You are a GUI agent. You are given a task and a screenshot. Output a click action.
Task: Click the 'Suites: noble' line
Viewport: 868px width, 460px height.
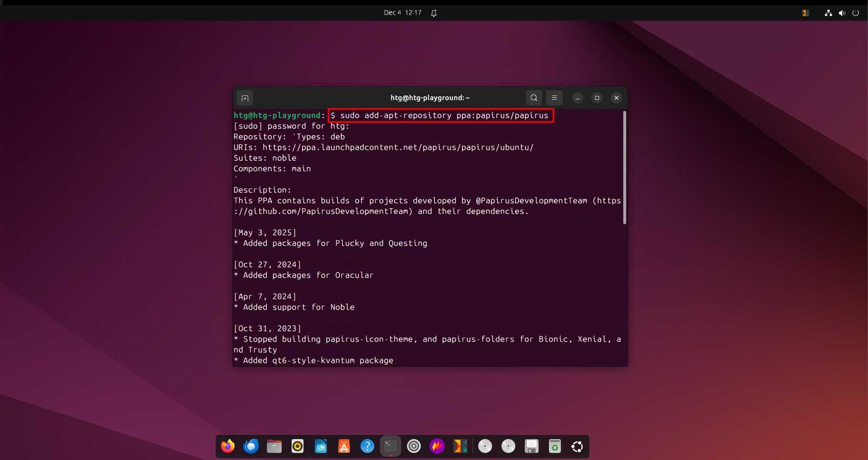[265, 158]
